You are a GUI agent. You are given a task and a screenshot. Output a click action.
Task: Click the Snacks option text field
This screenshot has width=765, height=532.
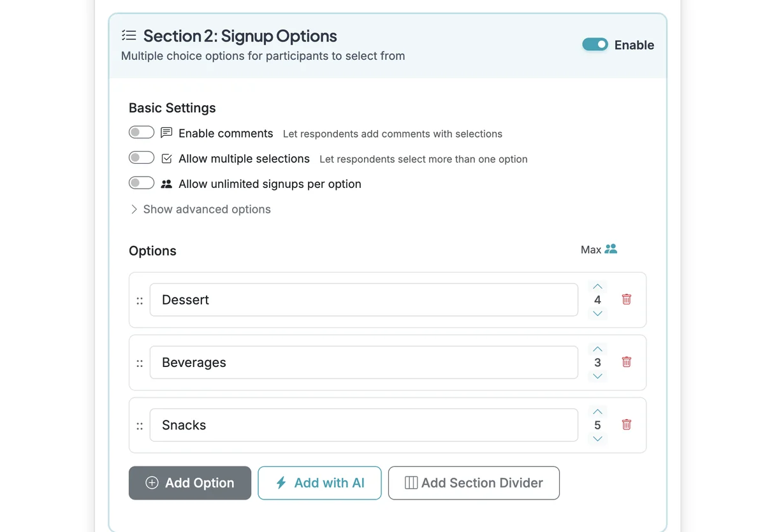363,424
